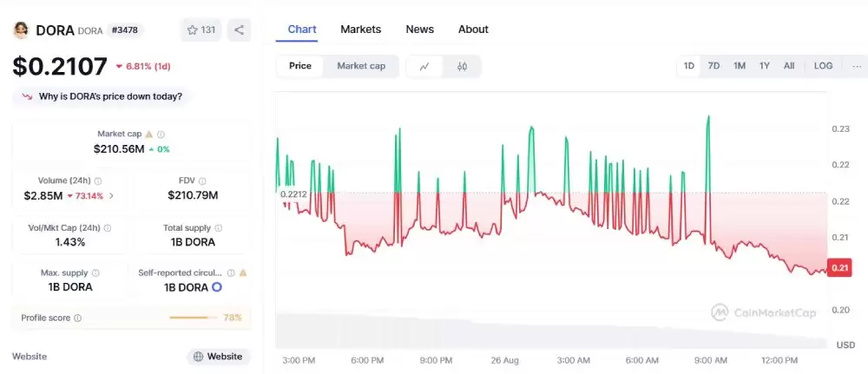This screenshot has height=374, width=868.
Task: Click the star watchlist icon
Action: [x=192, y=30]
